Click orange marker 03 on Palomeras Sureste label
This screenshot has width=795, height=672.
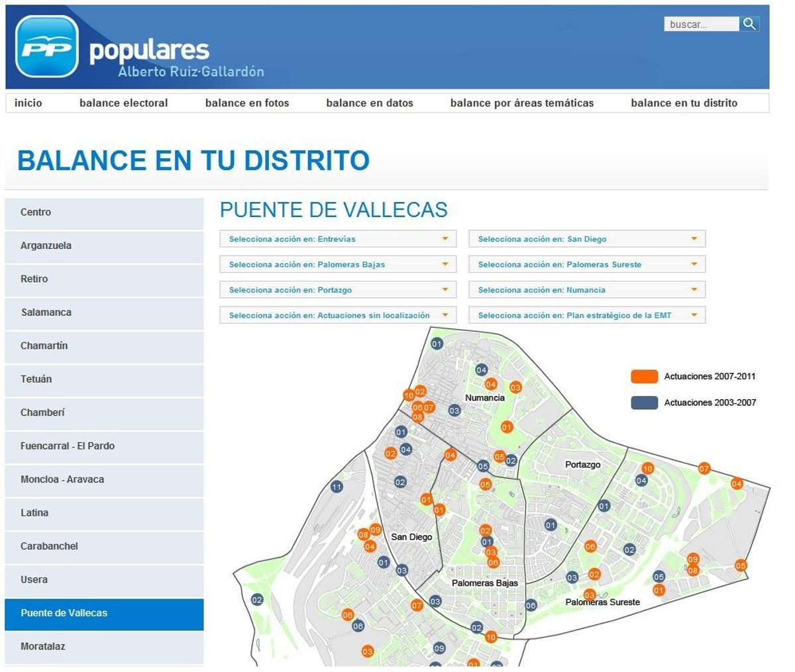(x=589, y=595)
